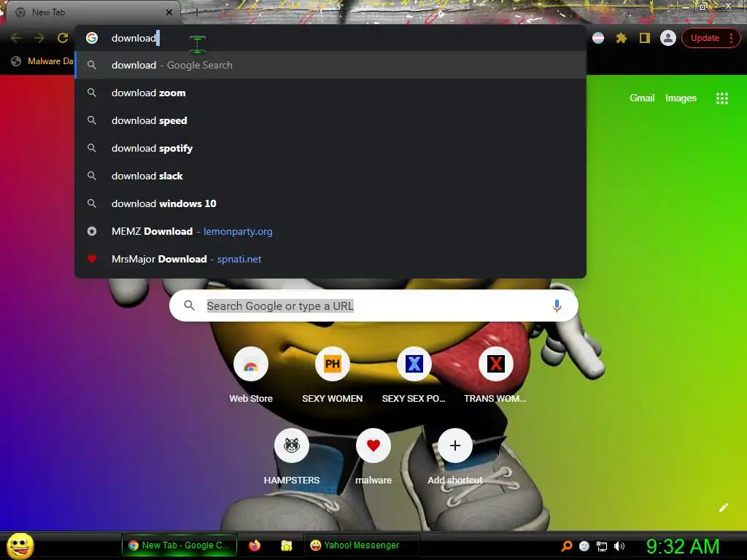Open the MrsMajor Download spnati.net suggestion
The width and height of the screenshot is (747, 560).
click(330, 259)
